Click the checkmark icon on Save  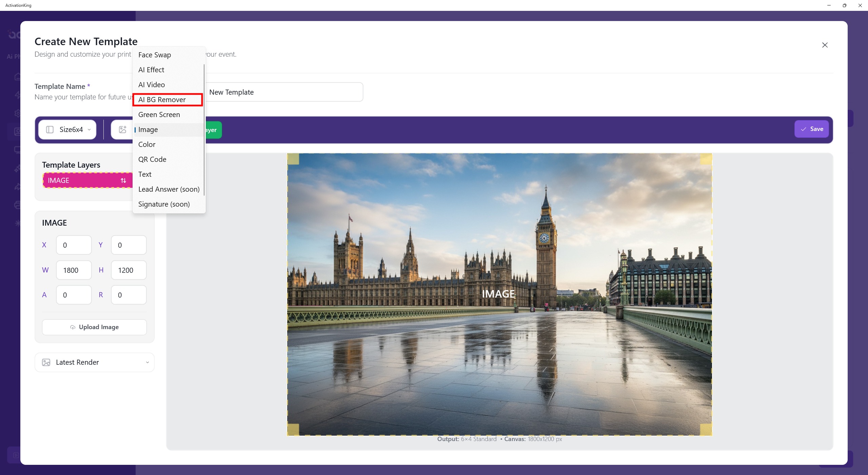(x=803, y=129)
